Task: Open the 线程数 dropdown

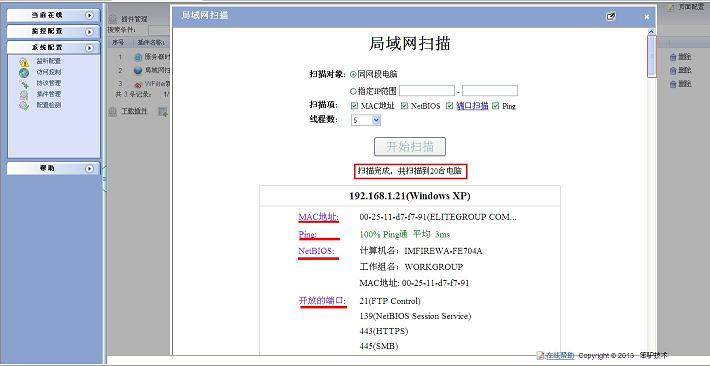Action: [x=366, y=120]
